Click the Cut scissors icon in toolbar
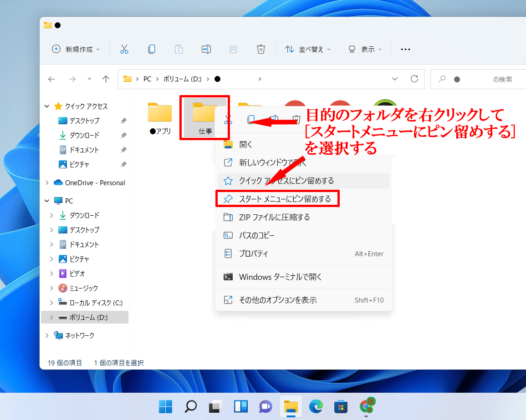Screen dimensions: 526x420 point(124,49)
